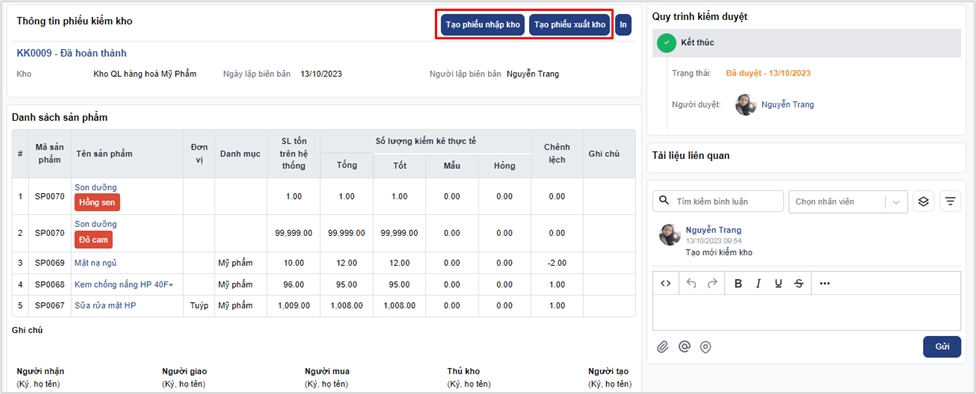Viewport: 976px width, 394px height.
Task: Click the paperclip attachment icon
Action: (x=663, y=347)
